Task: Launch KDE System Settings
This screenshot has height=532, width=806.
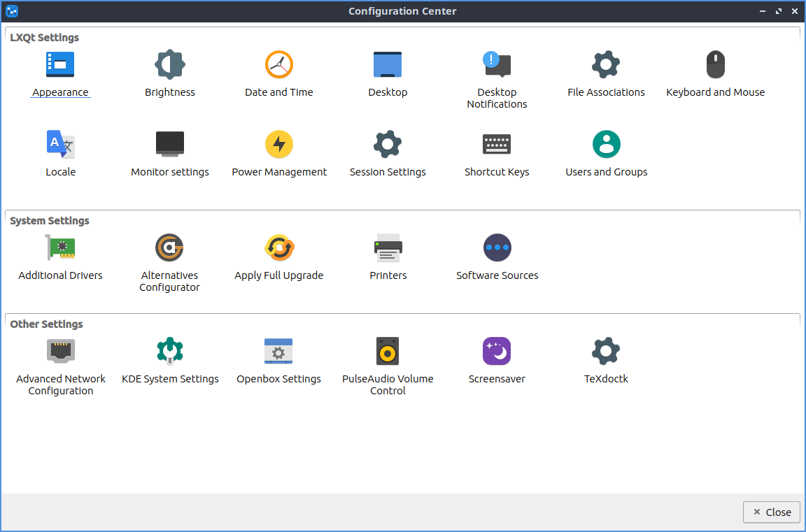Action: (x=170, y=352)
